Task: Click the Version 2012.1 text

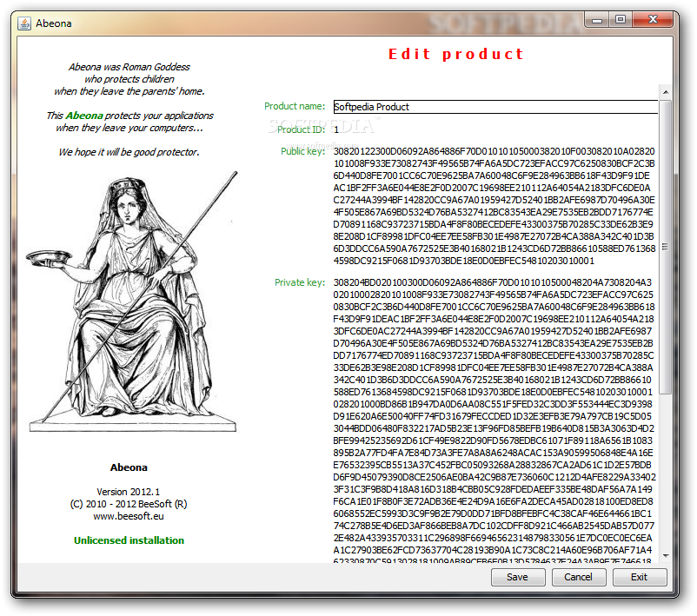Action: (128, 492)
